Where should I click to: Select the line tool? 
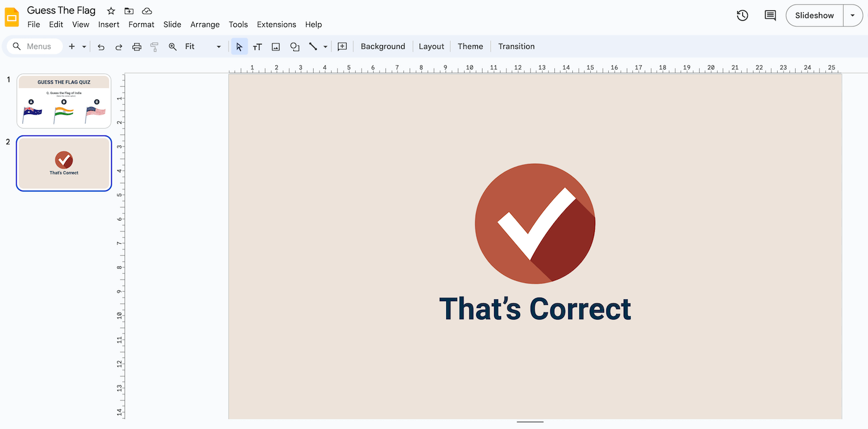[x=313, y=47]
